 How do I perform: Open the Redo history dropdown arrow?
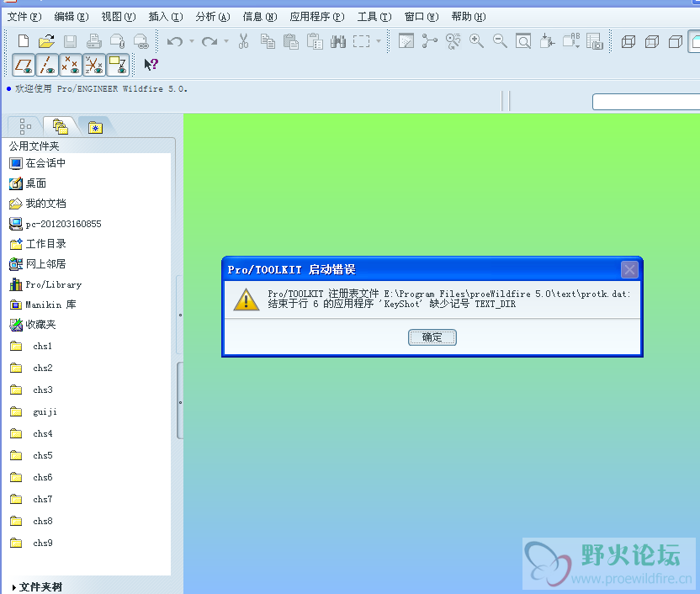[x=226, y=41]
